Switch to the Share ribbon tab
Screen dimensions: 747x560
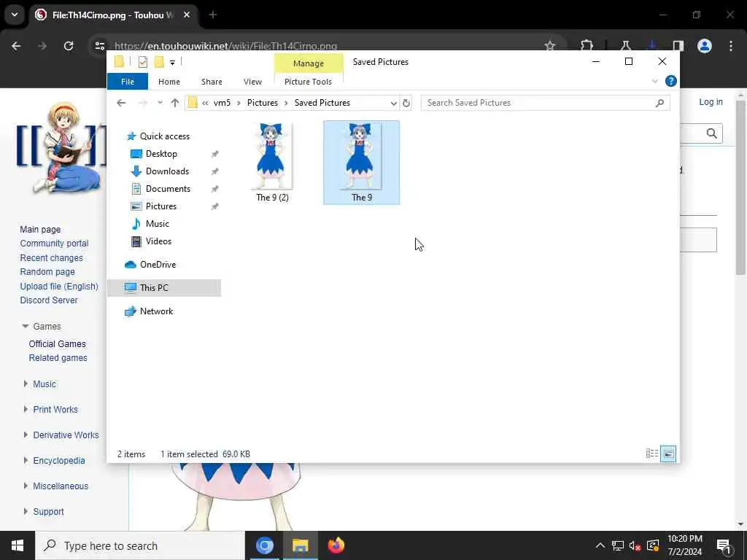tap(212, 82)
